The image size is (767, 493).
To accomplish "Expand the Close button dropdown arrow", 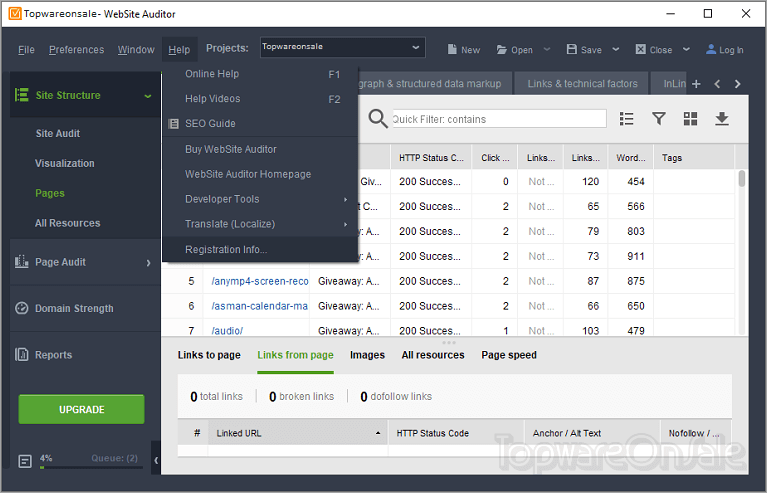I will click(x=686, y=49).
